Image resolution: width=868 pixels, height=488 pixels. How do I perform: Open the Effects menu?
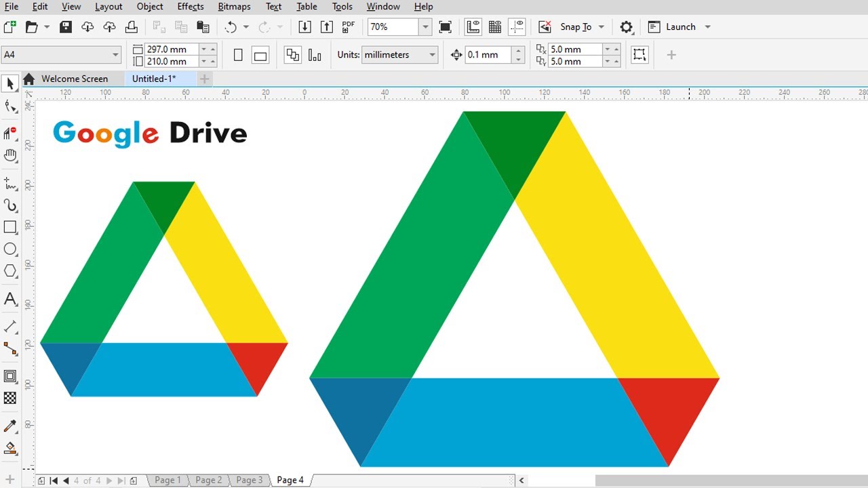tap(191, 7)
